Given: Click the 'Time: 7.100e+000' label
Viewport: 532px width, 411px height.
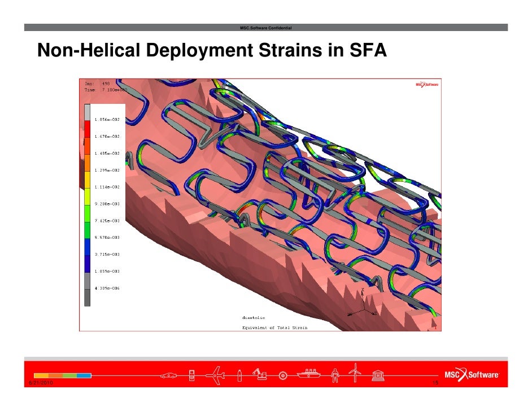Looking at the screenshot, I should tap(106, 90).
